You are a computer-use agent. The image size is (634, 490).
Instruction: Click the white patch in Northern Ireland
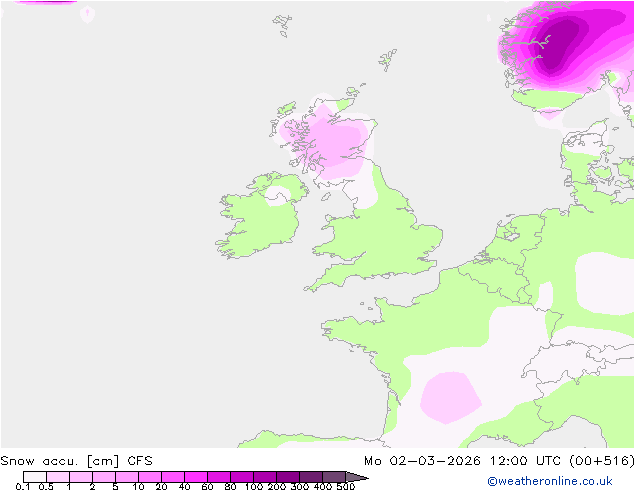pyautogui.click(x=277, y=195)
